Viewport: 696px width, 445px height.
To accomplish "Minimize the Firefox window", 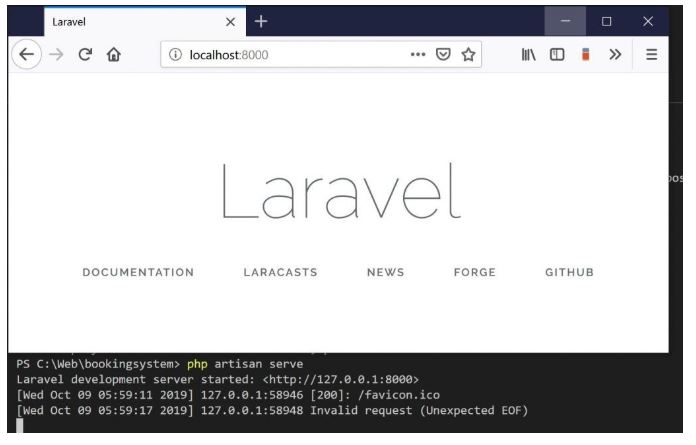I will pyautogui.click(x=565, y=21).
